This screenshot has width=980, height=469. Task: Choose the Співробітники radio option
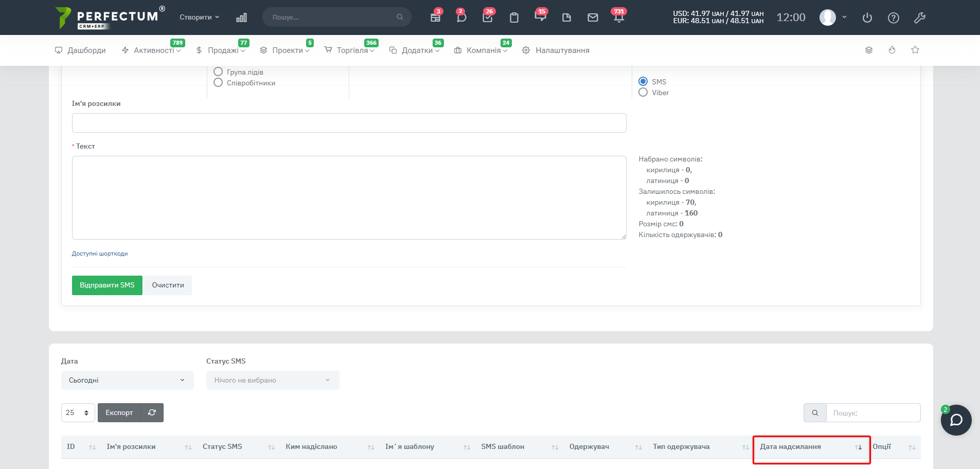click(x=218, y=83)
